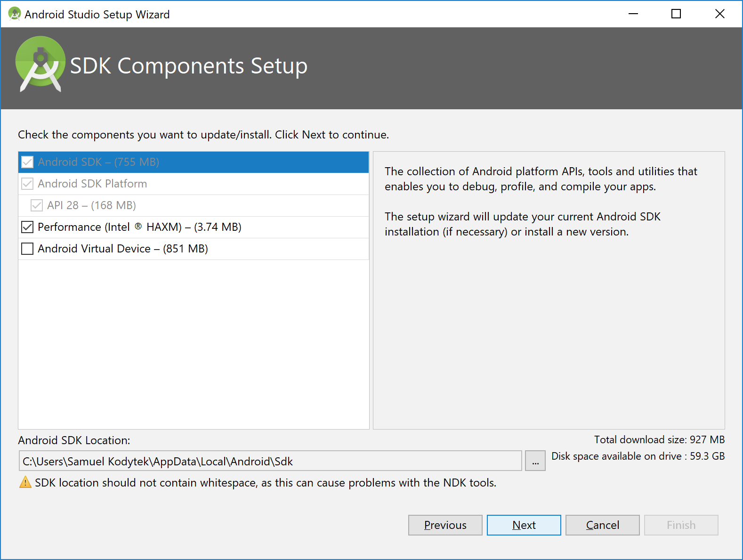The height and width of the screenshot is (560, 743).
Task: Uncheck Performance Intel HAXM checkbox
Action: 27,227
